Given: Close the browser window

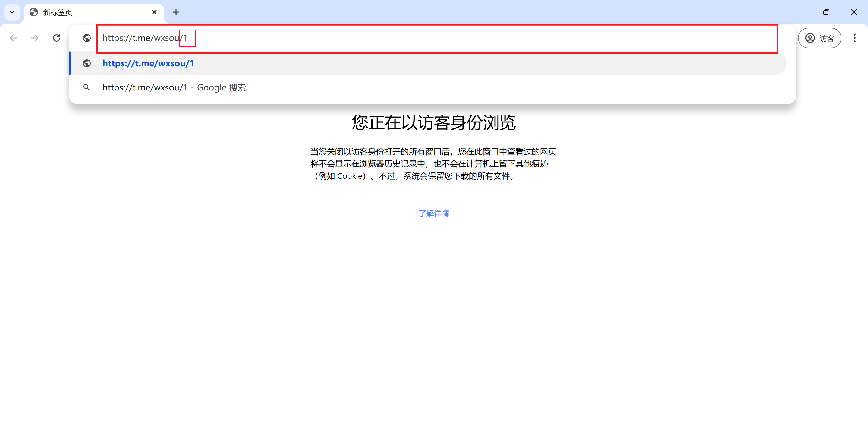Looking at the screenshot, I should (x=854, y=12).
